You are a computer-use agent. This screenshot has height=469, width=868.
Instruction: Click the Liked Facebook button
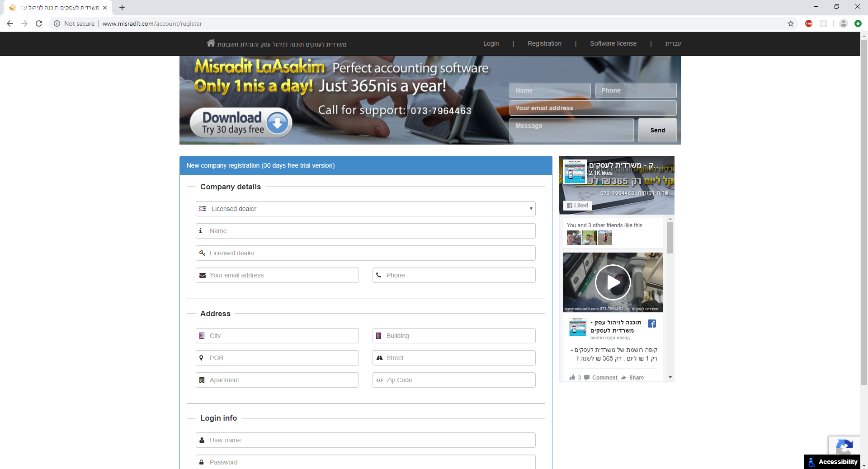pos(578,206)
